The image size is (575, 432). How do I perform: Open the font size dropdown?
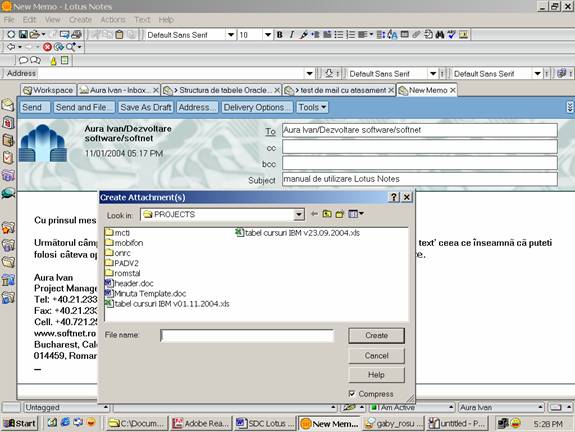[268, 35]
